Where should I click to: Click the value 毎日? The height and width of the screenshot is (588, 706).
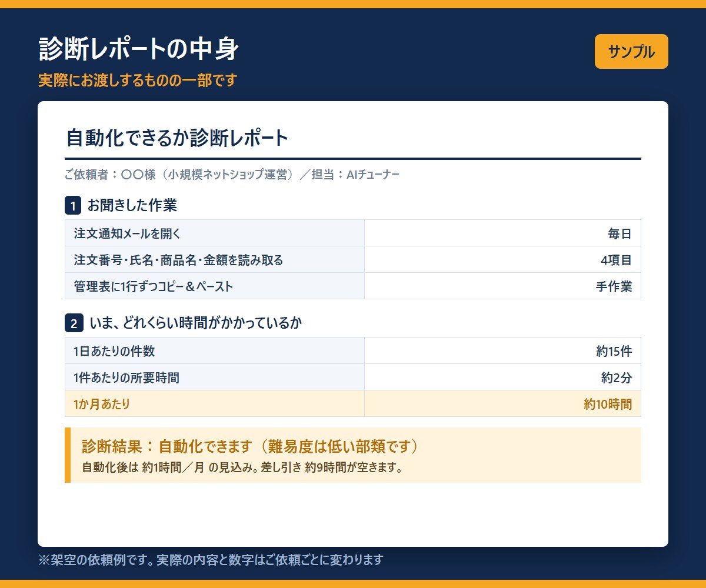pos(620,233)
